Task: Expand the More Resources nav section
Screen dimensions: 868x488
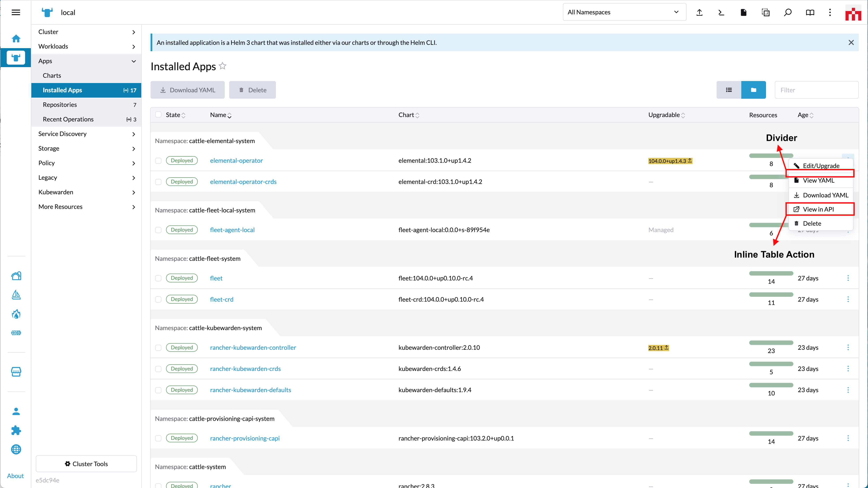Action: point(86,207)
